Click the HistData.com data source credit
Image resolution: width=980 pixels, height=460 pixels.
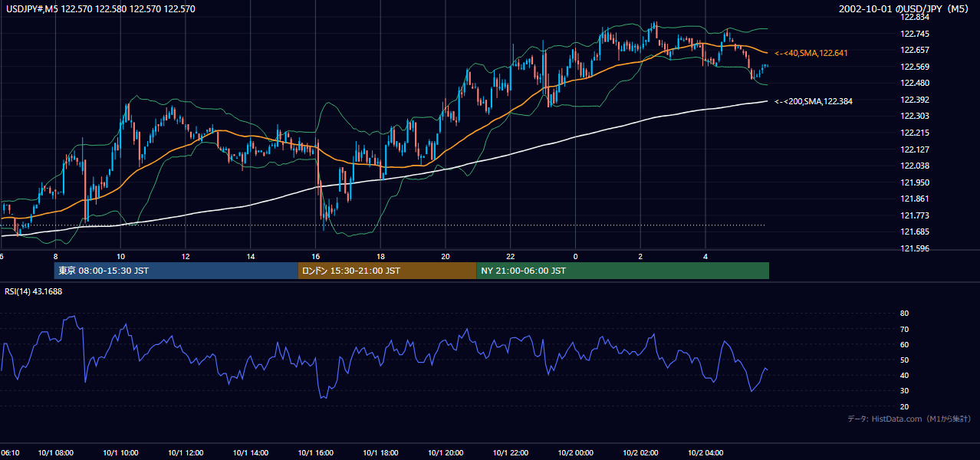tap(909, 419)
